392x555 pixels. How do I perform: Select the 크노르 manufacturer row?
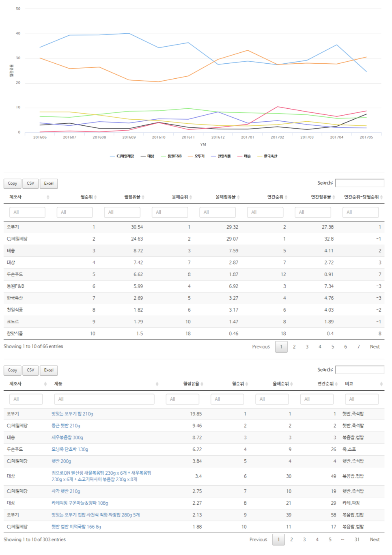point(194,322)
